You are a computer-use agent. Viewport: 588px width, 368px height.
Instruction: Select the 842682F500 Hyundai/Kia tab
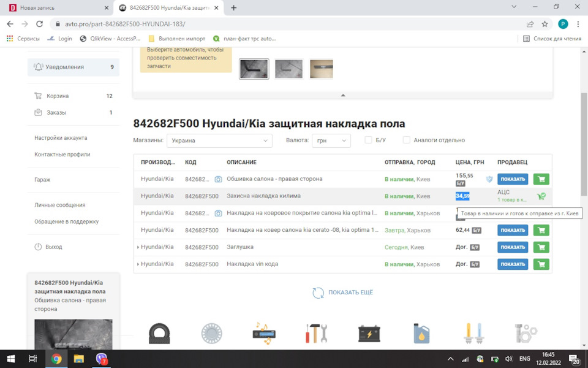click(x=169, y=7)
